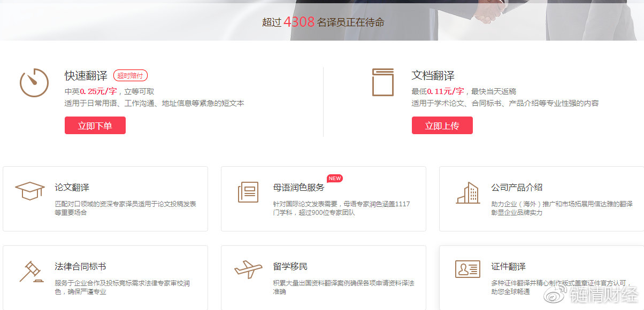The height and width of the screenshot is (310, 644).
Task: Click the newspaper icon for 母语润色服务
Action: pyautogui.click(x=248, y=192)
